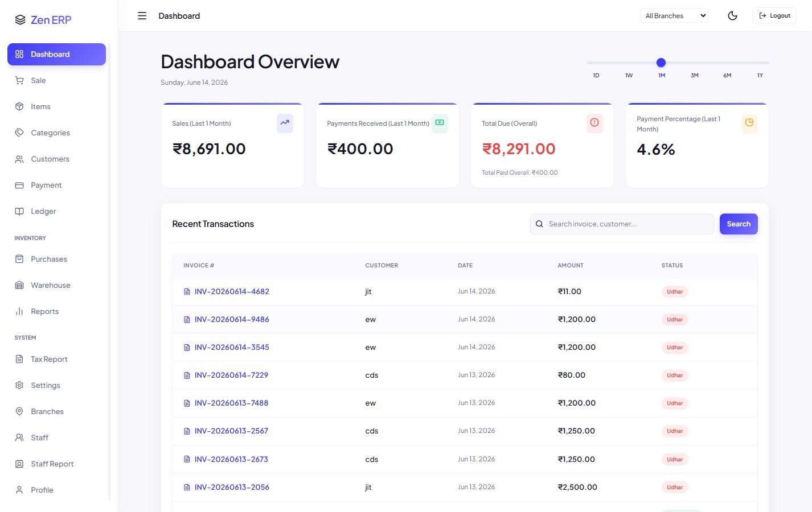Click the ₹11.00 amount cell
The width and height of the screenshot is (812, 512).
click(x=569, y=291)
